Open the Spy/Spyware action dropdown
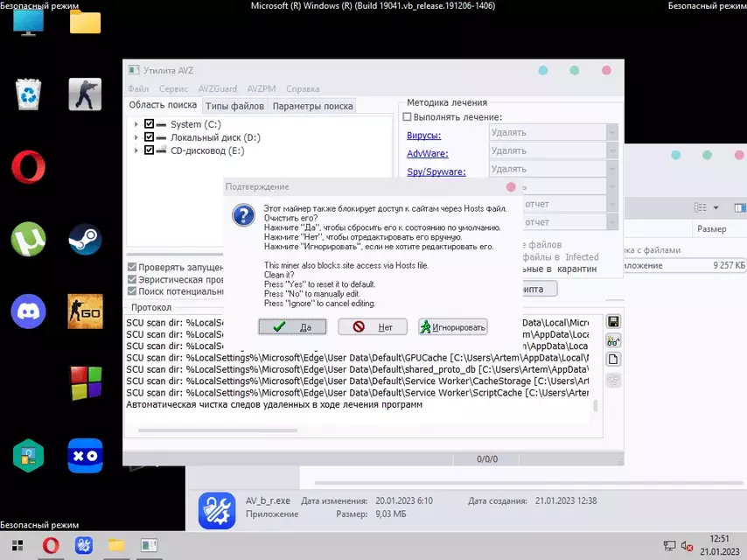Viewport: 747px width, 560px height. [612, 169]
